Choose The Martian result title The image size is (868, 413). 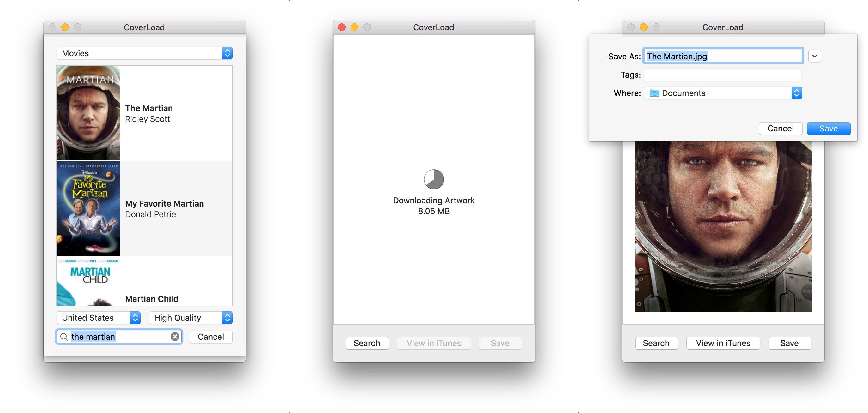coord(149,108)
